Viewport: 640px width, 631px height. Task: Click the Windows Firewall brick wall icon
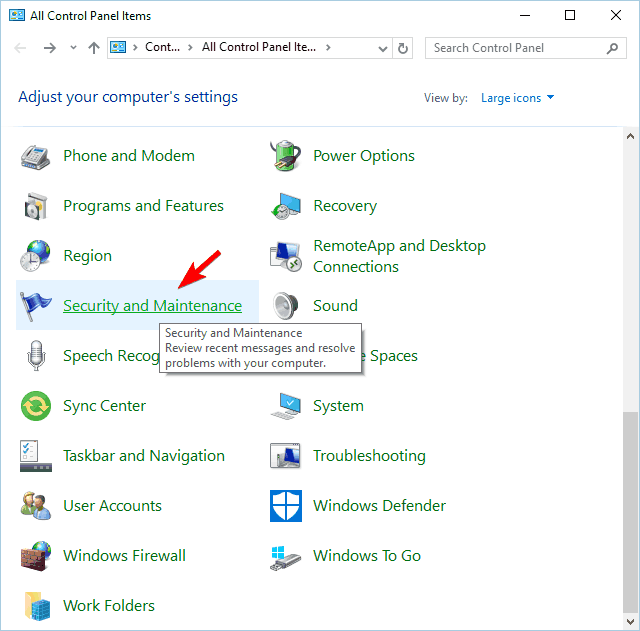pos(36,556)
